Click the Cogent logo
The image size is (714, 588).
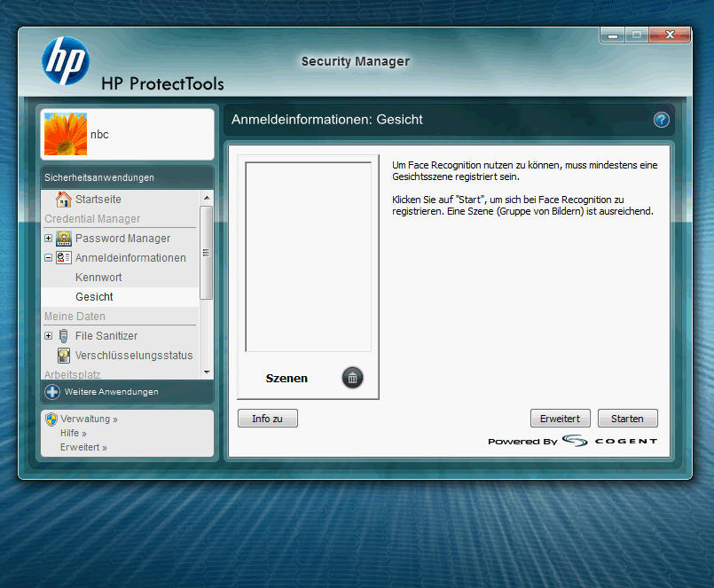pos(609,441)
